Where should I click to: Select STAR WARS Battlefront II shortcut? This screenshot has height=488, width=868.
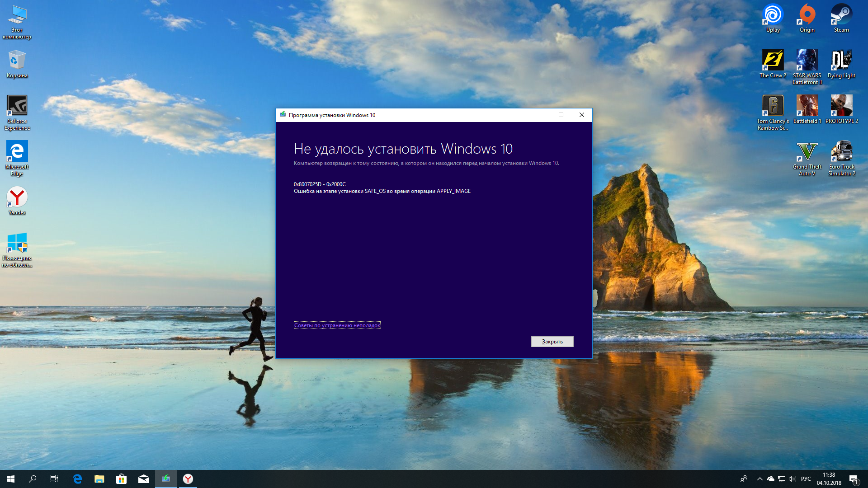(807, 67)
